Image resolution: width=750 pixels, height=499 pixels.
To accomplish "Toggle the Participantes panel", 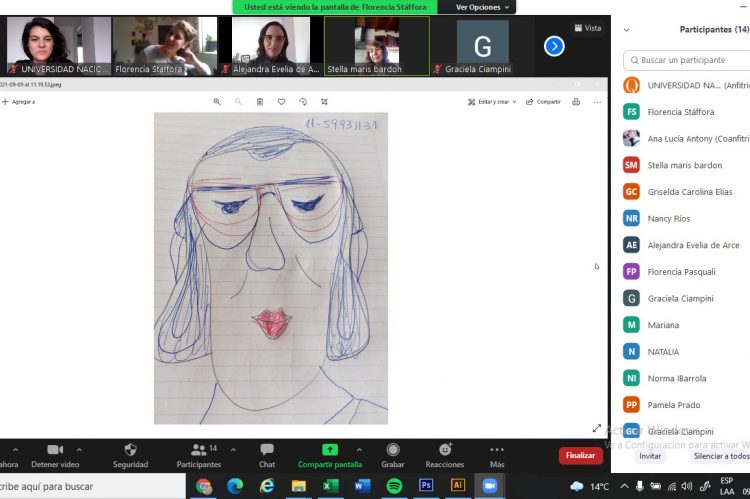I will tap(198, 450).
